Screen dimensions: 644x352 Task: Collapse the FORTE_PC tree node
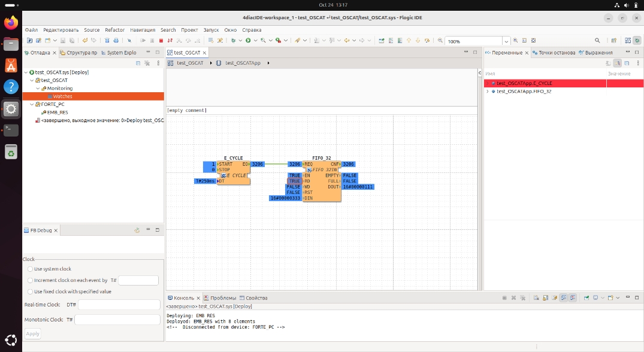coord(32,104)
